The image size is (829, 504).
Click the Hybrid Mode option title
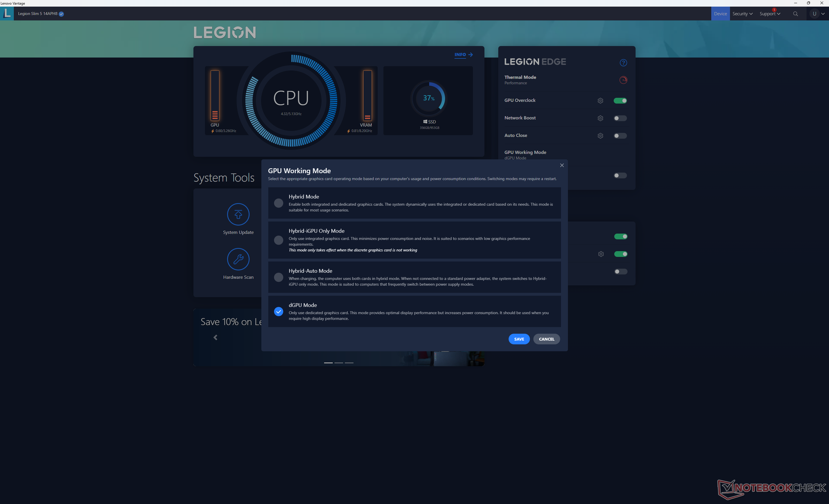304,197
